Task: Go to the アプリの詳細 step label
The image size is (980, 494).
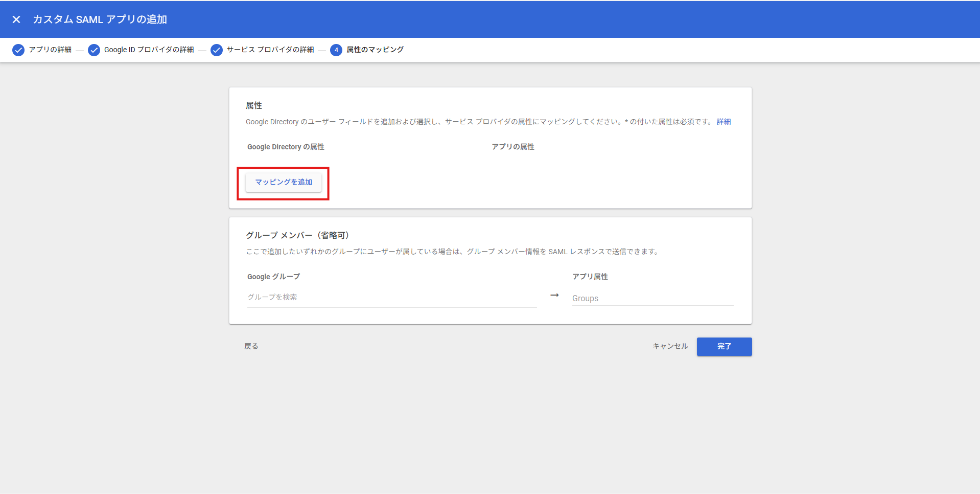Action: (50, 50)
